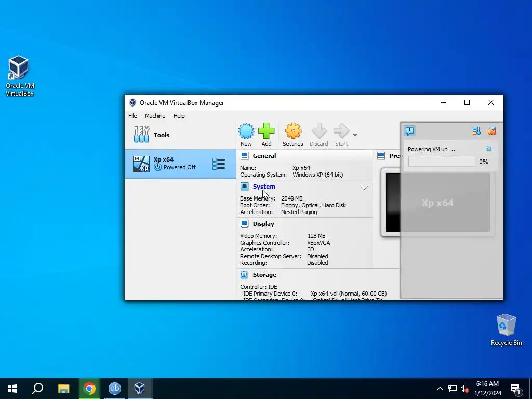Click the Xp x64.vdi storage entry
Screen dimensions: 532x399
(x=349, y=294)
